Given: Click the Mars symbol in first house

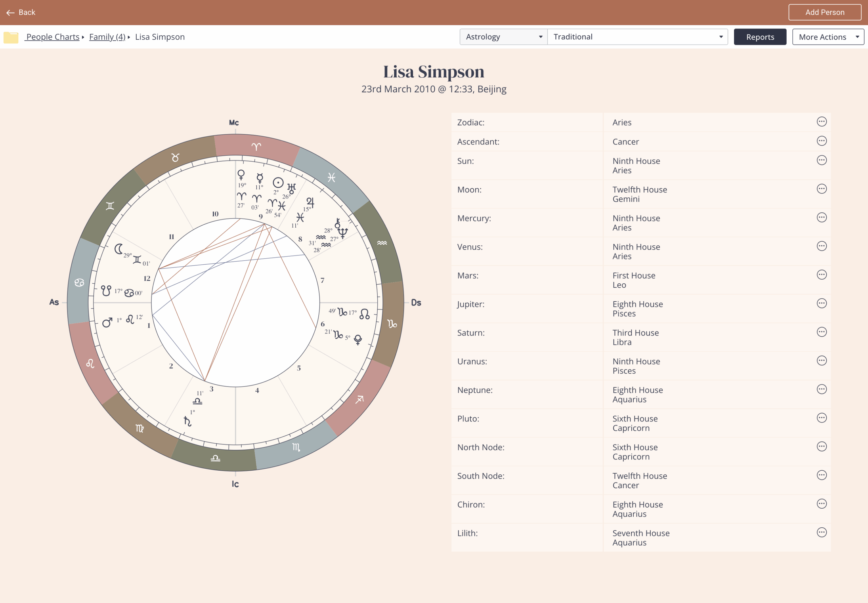Looking at the screenshot, I should coord(107,322).
